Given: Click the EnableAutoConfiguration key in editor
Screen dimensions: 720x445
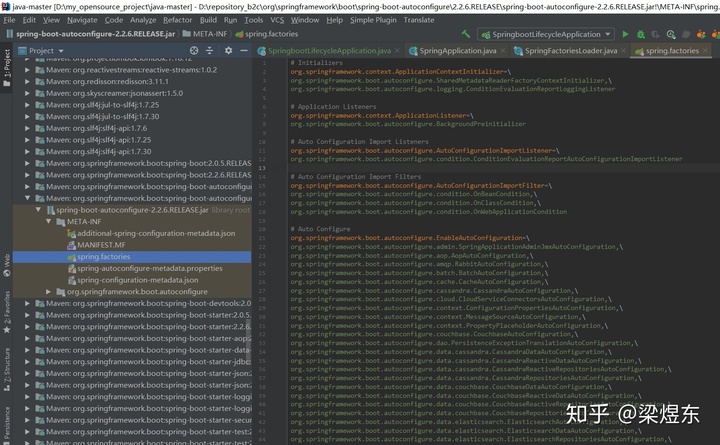Looking at the screenshot, I should (x=406, y=238).
